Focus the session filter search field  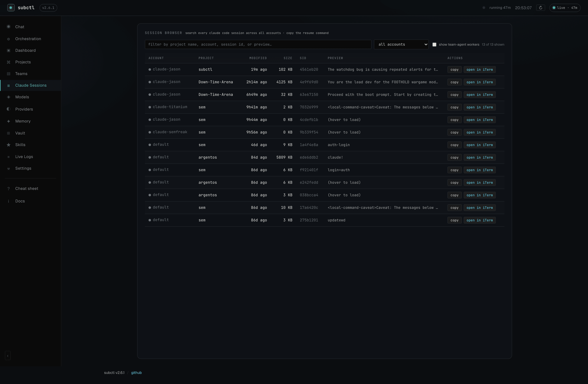[x=258, y=45]
